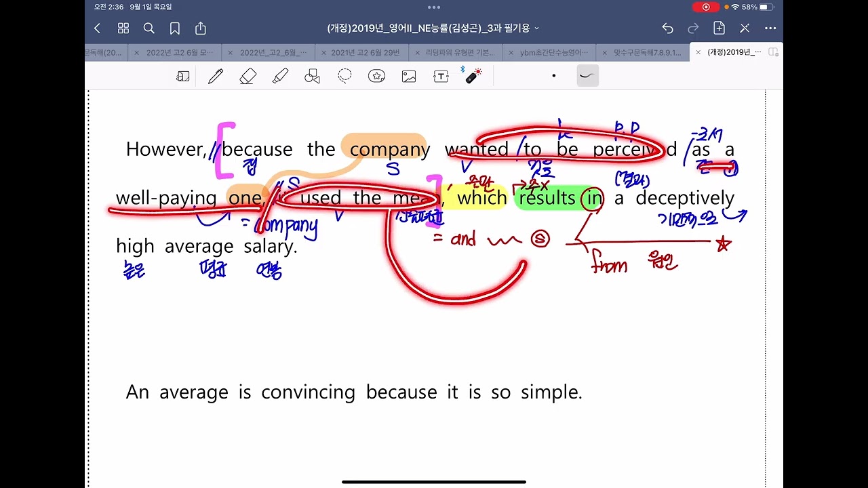Screen dimensions: 868x488
Task: Open document title dropdown
Action: (433, 28)
